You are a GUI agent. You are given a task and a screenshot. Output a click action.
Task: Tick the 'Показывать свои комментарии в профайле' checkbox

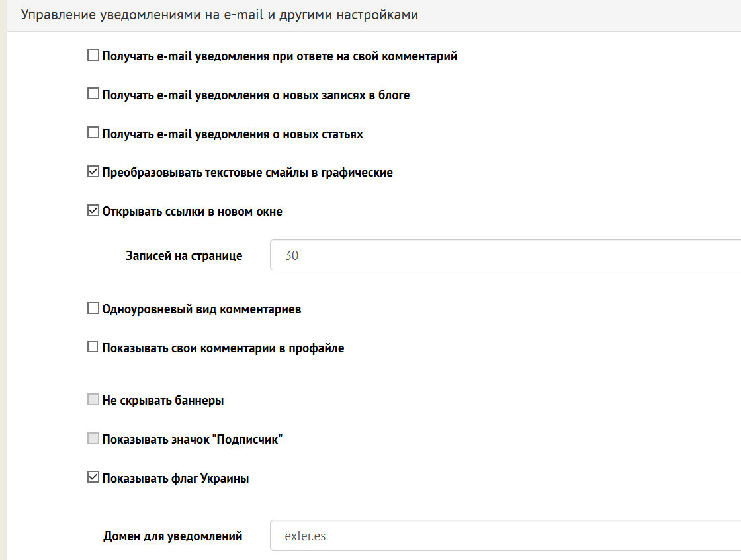click(x=93, y=348)
